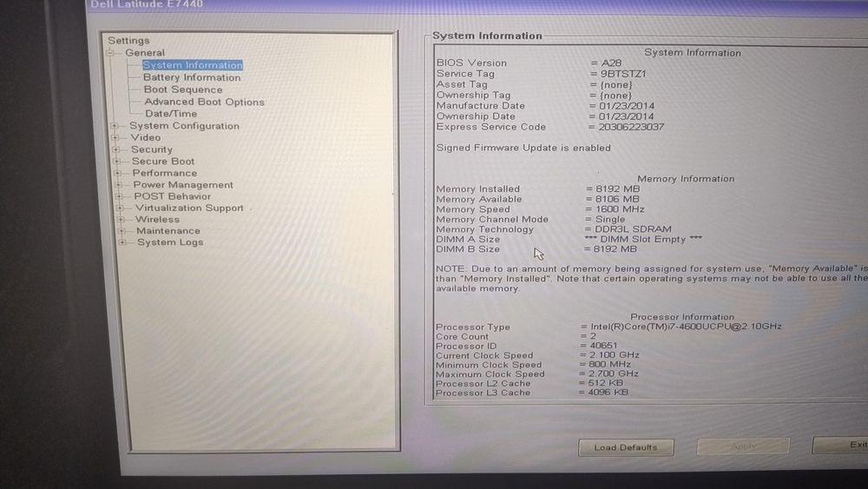Select Security category label
The height and width of the screenshot is (489, 868).
coord(152,149)
